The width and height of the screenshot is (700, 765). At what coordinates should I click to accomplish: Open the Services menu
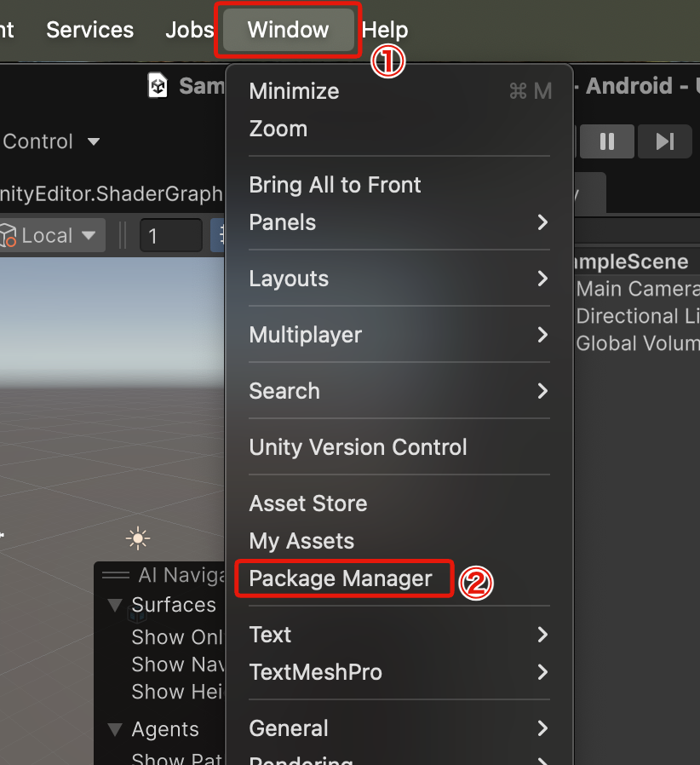pyautogui.click(x=89, y=29)
